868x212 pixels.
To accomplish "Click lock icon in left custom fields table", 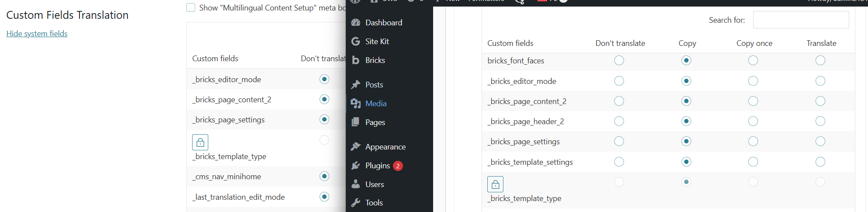I will coord(200,142).
